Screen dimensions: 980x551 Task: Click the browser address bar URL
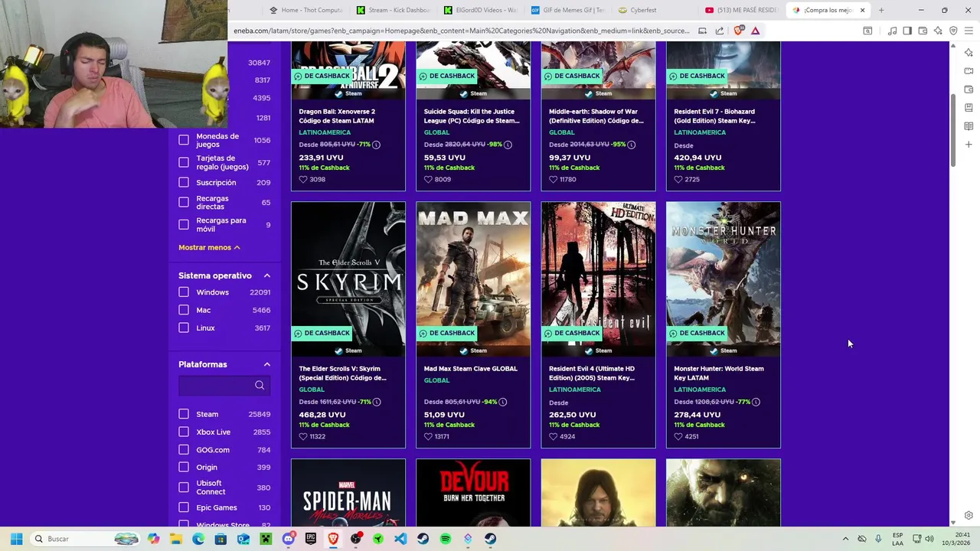461,31
